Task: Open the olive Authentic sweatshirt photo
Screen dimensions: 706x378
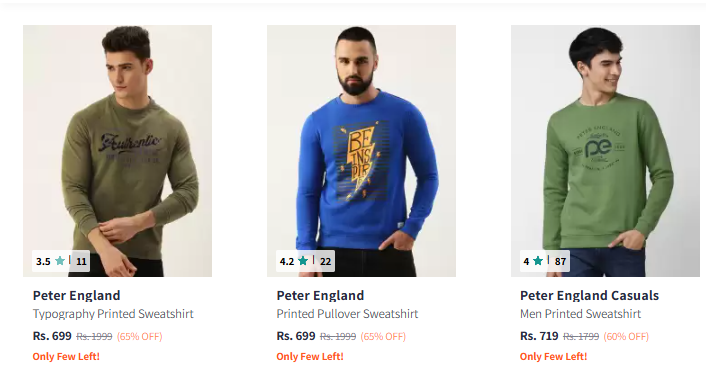Action: (x=118, y=151)
